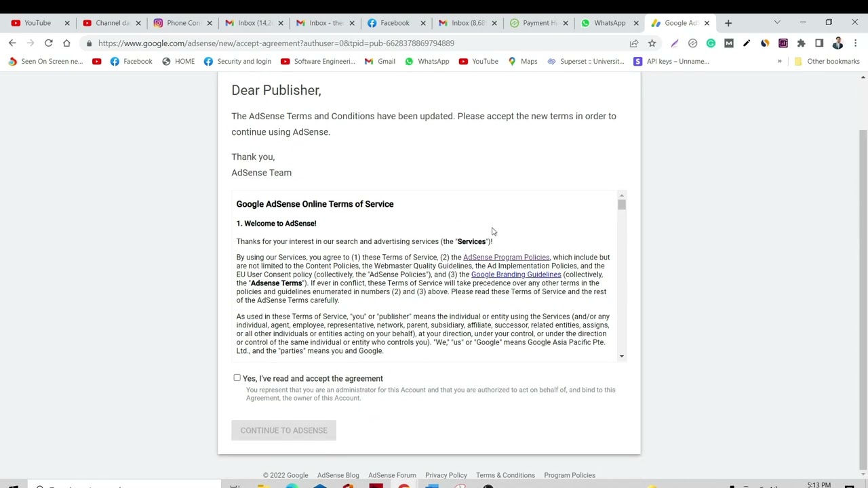Open the Gmail bookmark
The height and width of the screenshot is (488, 868).
(x=380, y=62)
